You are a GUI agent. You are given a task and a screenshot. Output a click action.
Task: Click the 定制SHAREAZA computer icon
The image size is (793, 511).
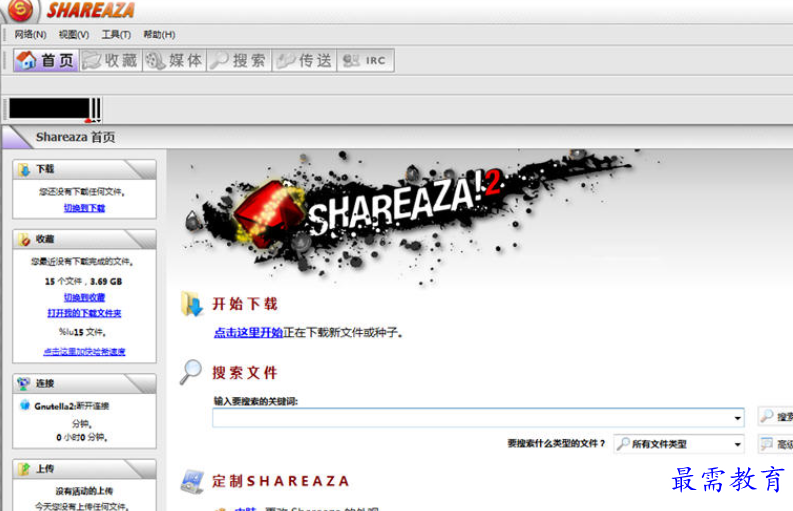(192, 481)
